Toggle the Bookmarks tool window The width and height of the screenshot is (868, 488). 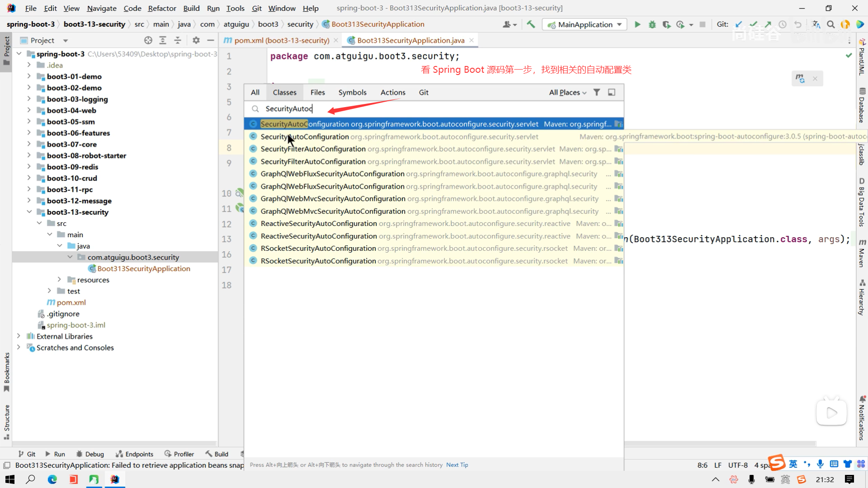pos(6,371)
